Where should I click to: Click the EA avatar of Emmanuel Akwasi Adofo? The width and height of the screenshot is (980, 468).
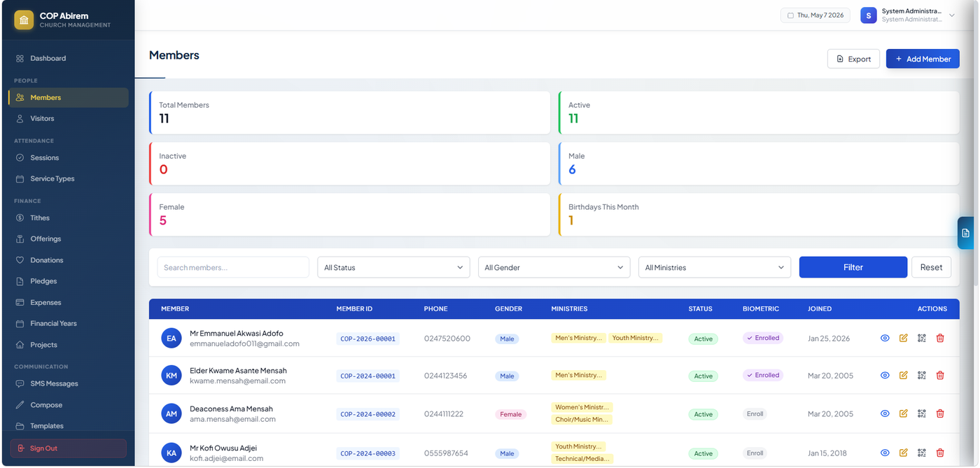[x=171, y=338]
